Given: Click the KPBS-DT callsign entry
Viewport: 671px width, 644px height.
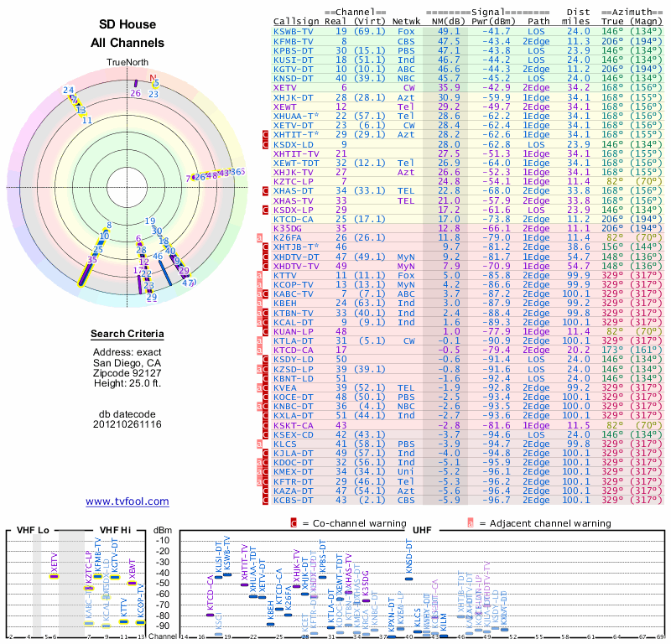Looking at the screenshot, I should 294,49.
